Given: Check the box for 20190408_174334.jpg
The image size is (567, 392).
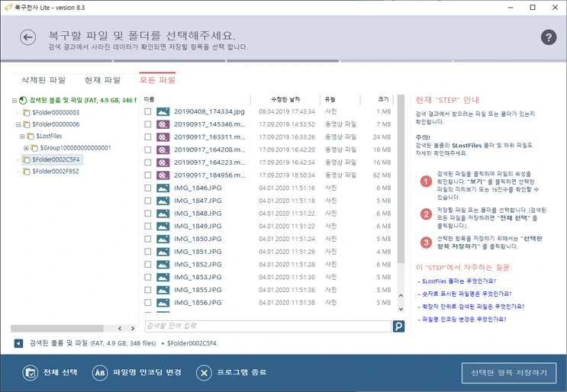Looking at the screenshot, I should tap(147, 111).
